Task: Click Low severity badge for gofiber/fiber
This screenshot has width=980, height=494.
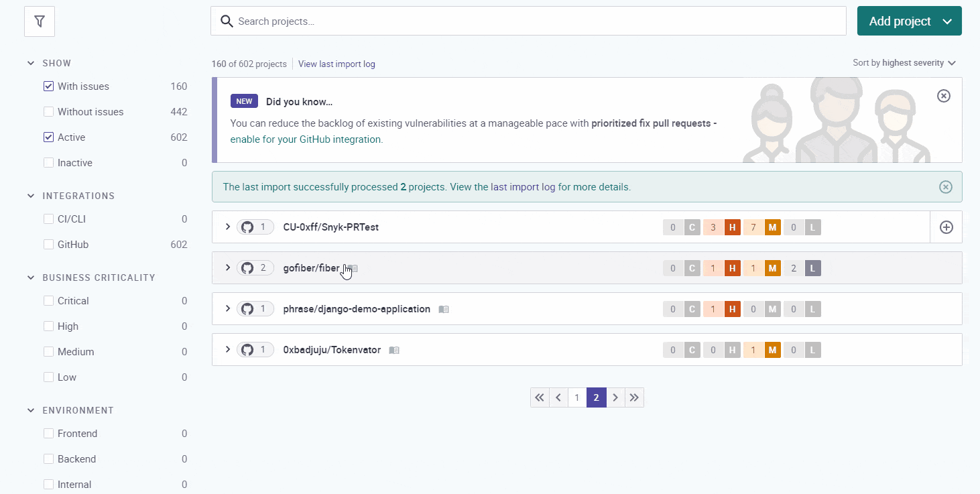Action: pos(802,268)
